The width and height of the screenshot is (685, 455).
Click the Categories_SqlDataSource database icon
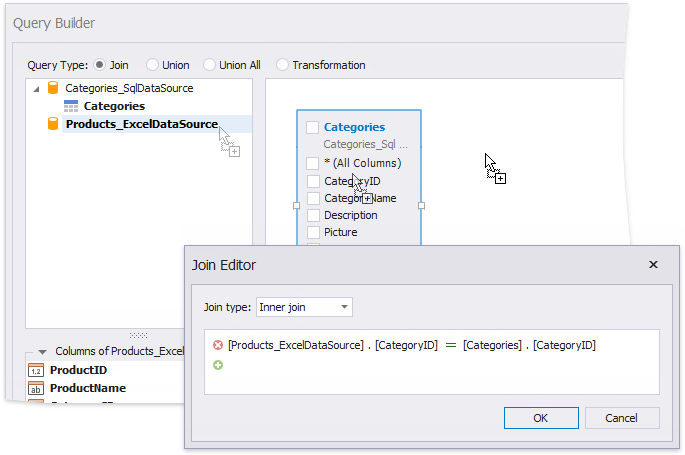click(53, 88)
